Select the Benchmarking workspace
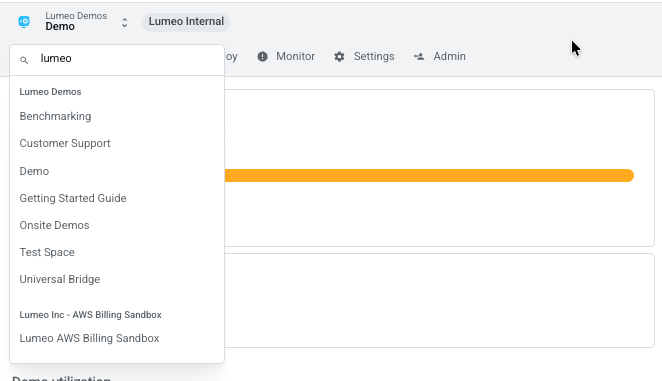The width and height of the screenshot is (662, 381). (55, 116)
